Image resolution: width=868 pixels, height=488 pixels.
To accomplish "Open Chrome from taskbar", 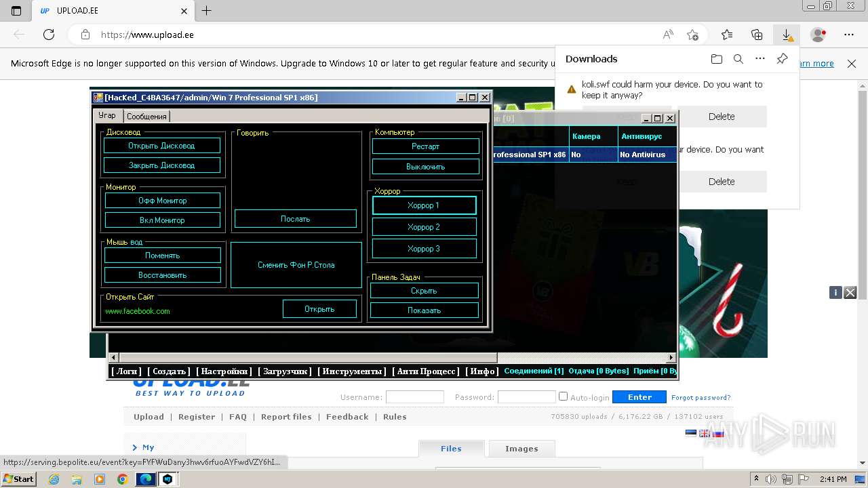I will [122, 479].
